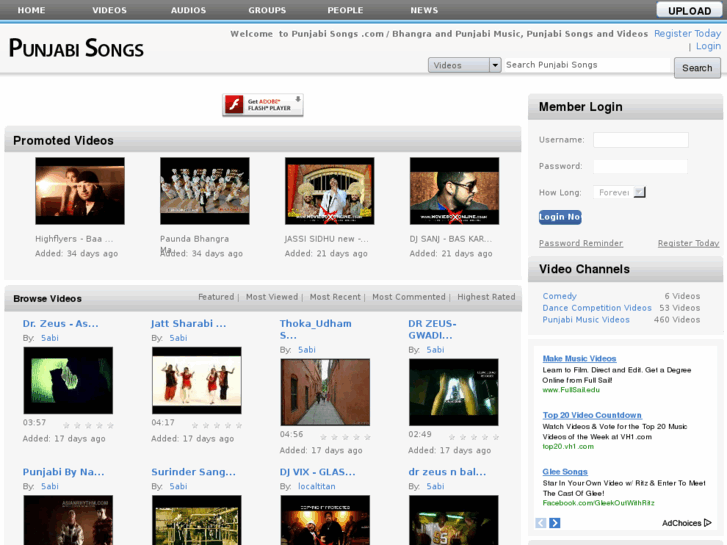Play the Dr. Zeus - As... green thumbnail

tap(68, 380)
